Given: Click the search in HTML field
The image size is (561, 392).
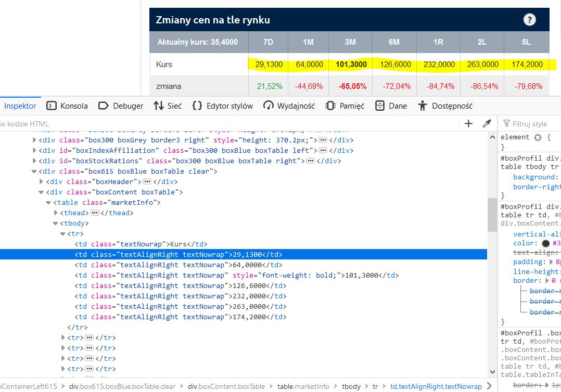Looking at the screenshot, I should [x=229, y=124].
